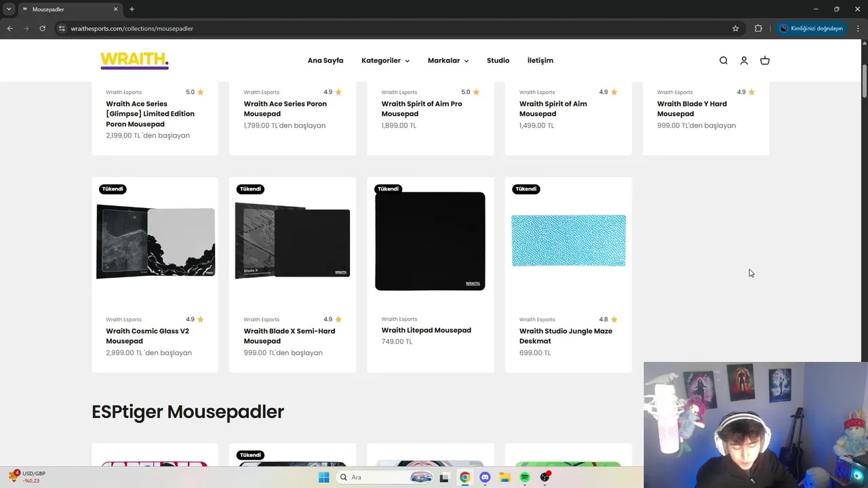The image size is (868, 488).
Task: Bookmark this page with the star icon
Action: coord(735,28)
